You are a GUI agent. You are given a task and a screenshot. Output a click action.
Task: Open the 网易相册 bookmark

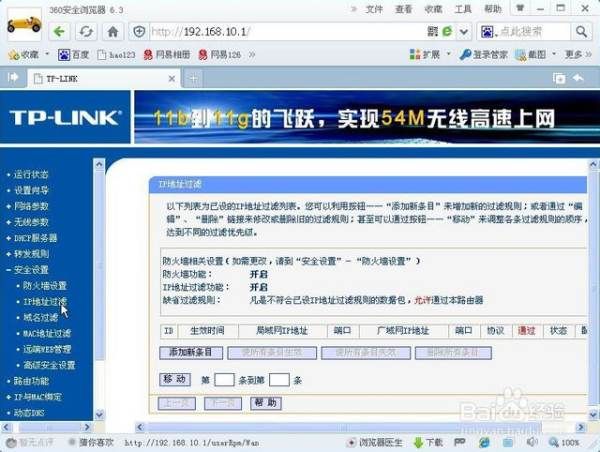pos(167,55)
